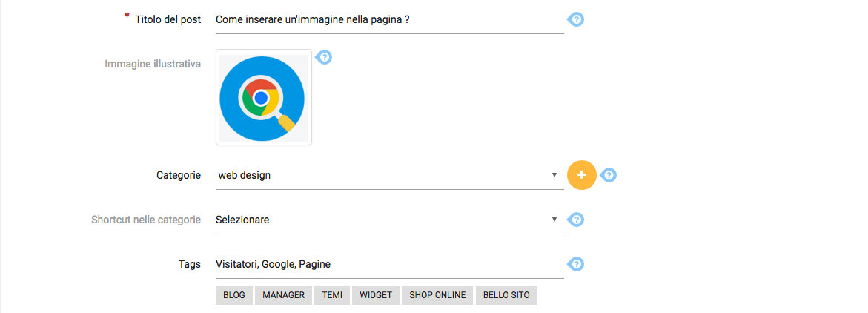
Task: Choose the WIDGET tag button
Action: click(x=377, y=295)
